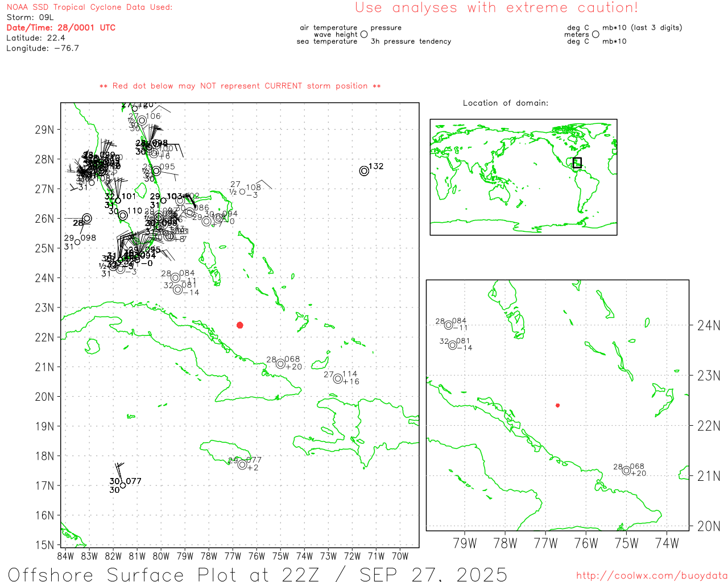The height and width of the screenshot is (582, 728).
Task: Open the coolwx.com/buoydata link
Action: 652,576
